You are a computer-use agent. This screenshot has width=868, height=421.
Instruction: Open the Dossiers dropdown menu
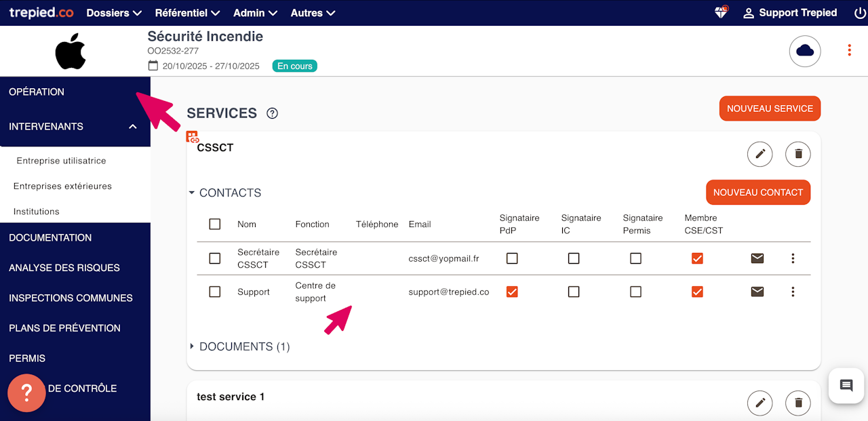[x=114, y=13]
